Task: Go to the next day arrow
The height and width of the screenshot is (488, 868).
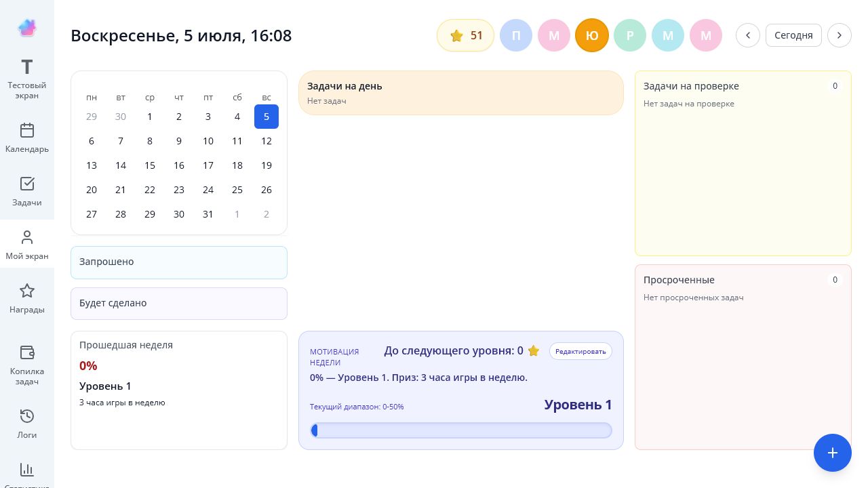Action: point(840,35)
